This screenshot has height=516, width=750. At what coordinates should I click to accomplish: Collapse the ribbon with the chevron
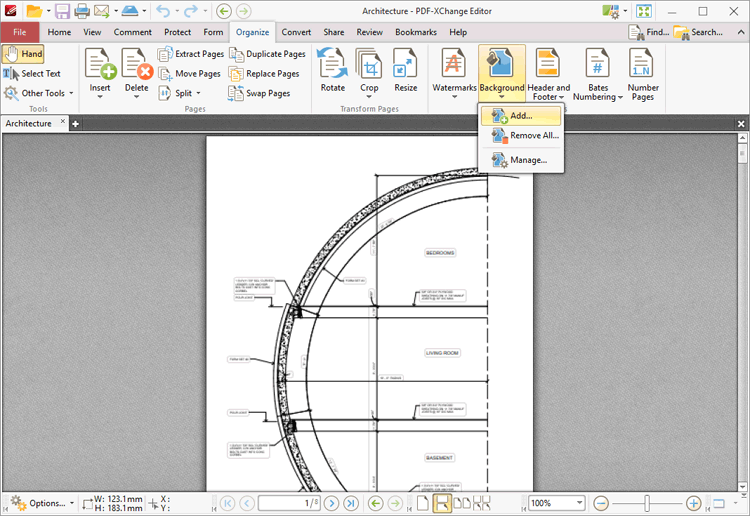(x=740, y=32)
